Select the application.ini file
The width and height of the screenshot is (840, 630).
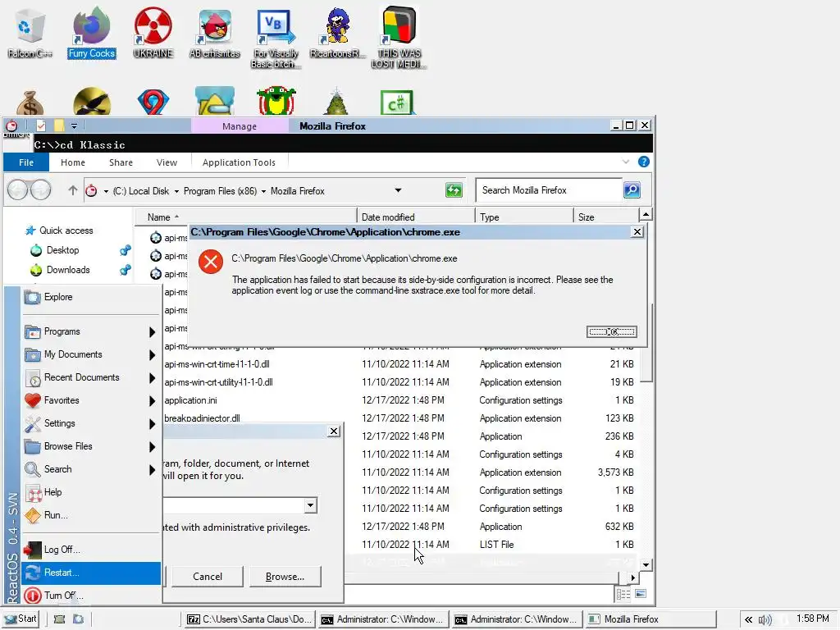(190, 400)
